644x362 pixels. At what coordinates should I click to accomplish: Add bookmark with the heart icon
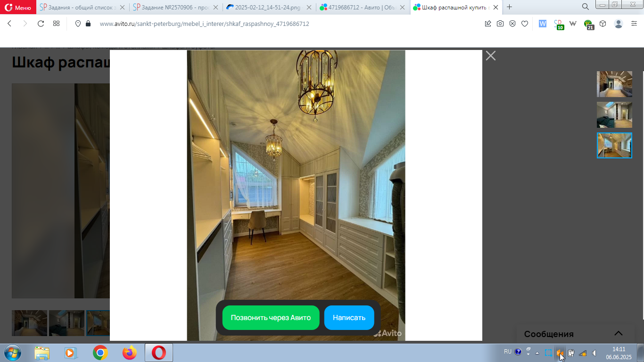[x=525, y=24]
